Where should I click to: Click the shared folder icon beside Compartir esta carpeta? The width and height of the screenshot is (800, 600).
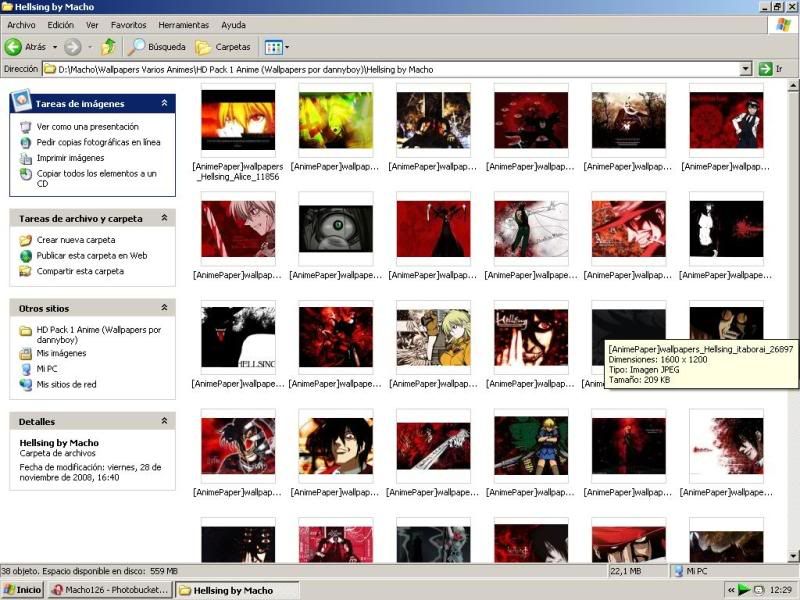(x=26, y=271)
